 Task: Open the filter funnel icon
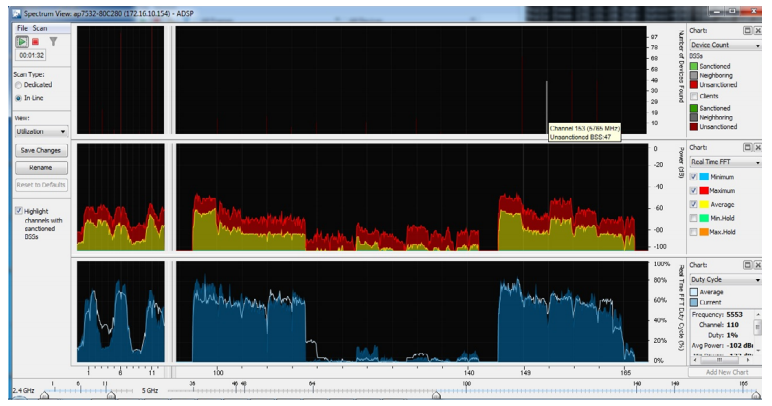point(53,41)
